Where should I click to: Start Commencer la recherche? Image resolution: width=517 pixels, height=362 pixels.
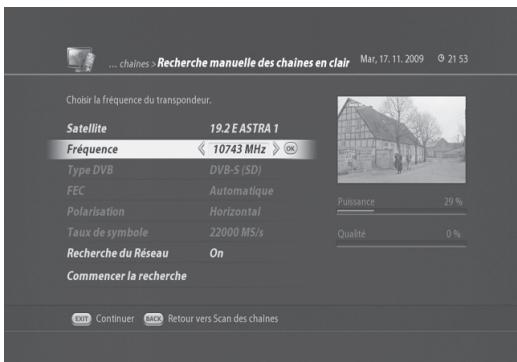127,276
